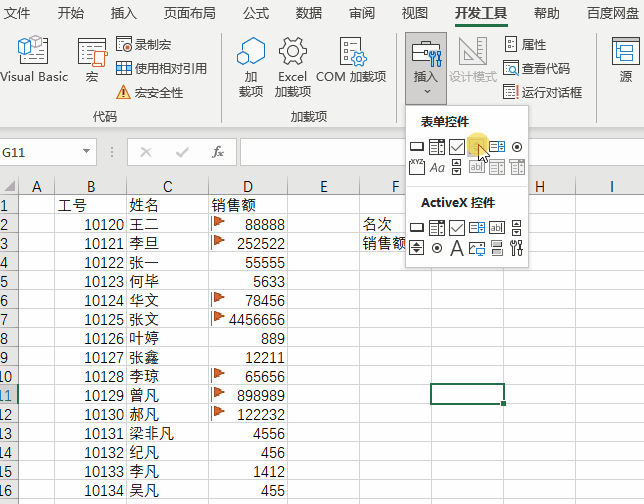The image size is (644, 504).
Task: Select ActiveX Scroll Bar control
Action: 517,227
